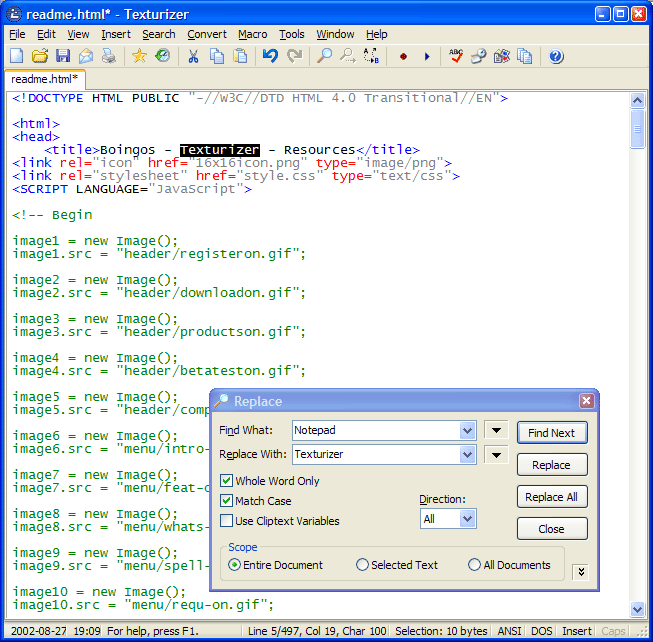Click the Replace button in dialog
653x642 pixels.
click(x=552, y=465)
